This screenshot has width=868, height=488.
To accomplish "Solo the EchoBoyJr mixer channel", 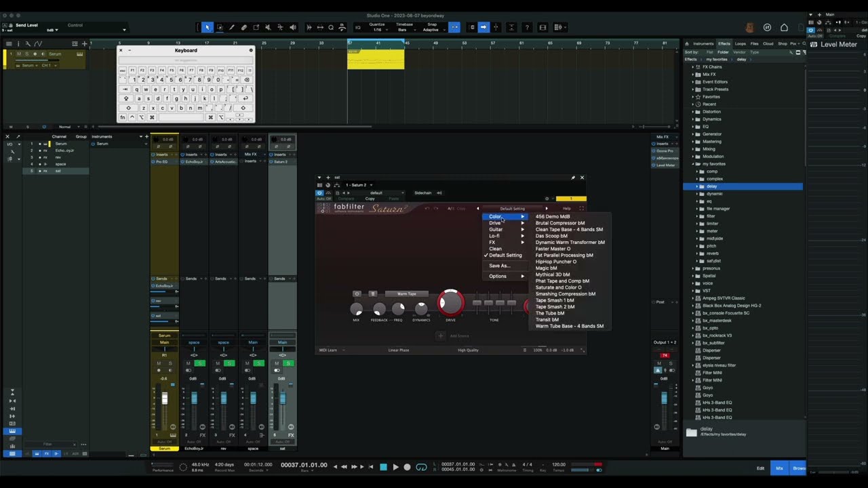I will [x=199, y=363].
